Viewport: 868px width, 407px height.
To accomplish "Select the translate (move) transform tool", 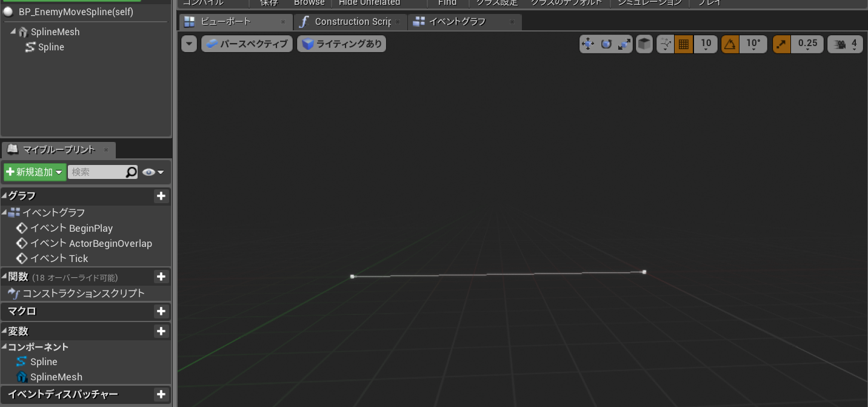I will 588,44.
